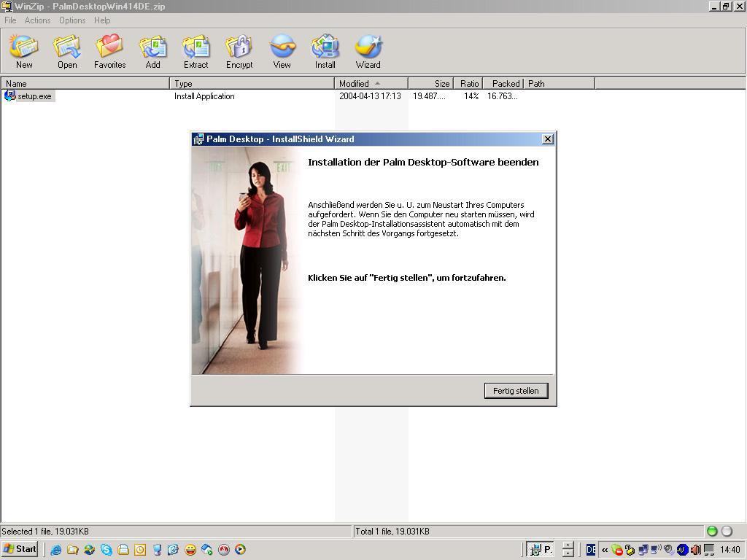Click the setup.exe file icon
747x560 pixels.
[x=9, y=96]
